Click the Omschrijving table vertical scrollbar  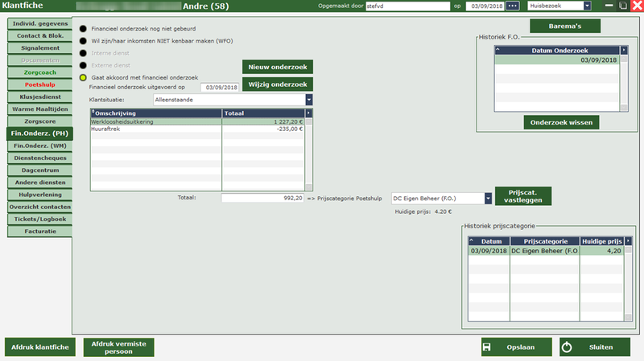(x=309, y=153)
